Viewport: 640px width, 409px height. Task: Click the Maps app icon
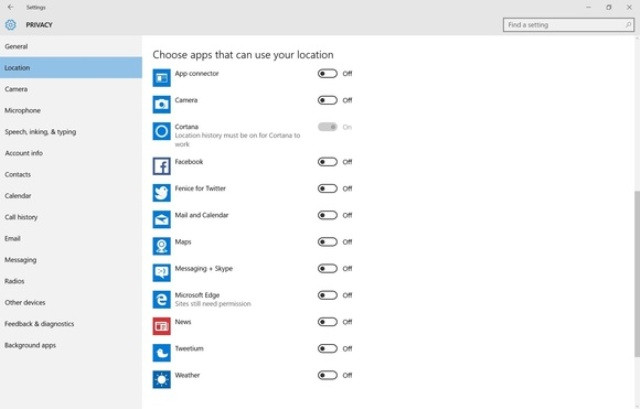click(162, 246)
